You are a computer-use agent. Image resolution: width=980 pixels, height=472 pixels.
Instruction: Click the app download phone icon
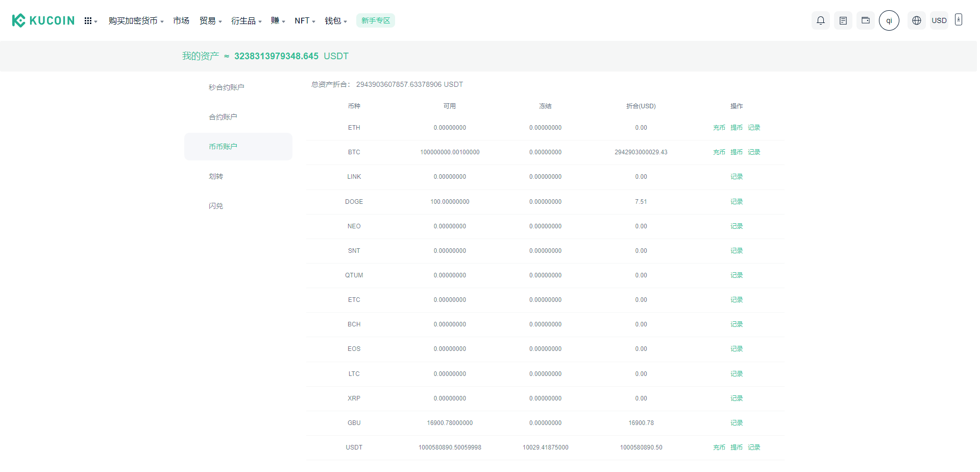(x=958, y=20)
